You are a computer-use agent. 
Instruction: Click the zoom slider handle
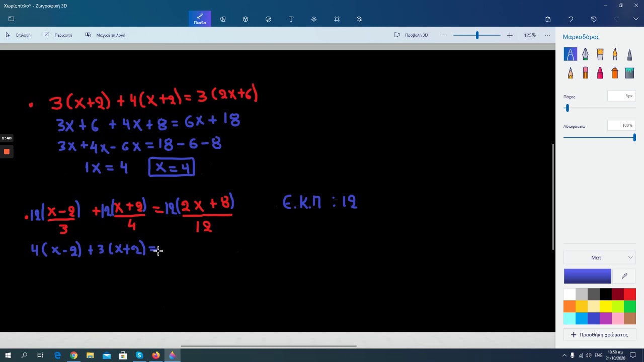click(x=477, y=35)
